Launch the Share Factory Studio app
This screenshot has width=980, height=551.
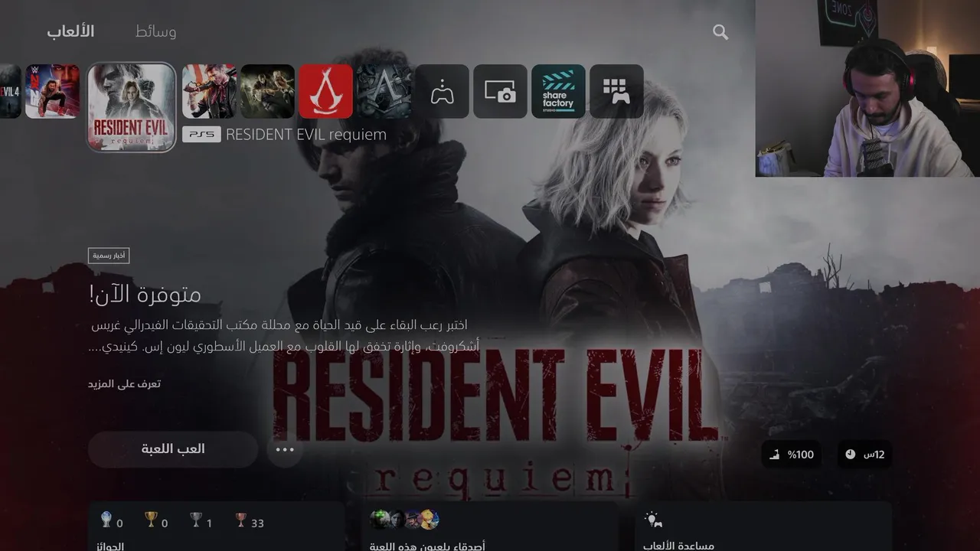(x=558, y=91)
